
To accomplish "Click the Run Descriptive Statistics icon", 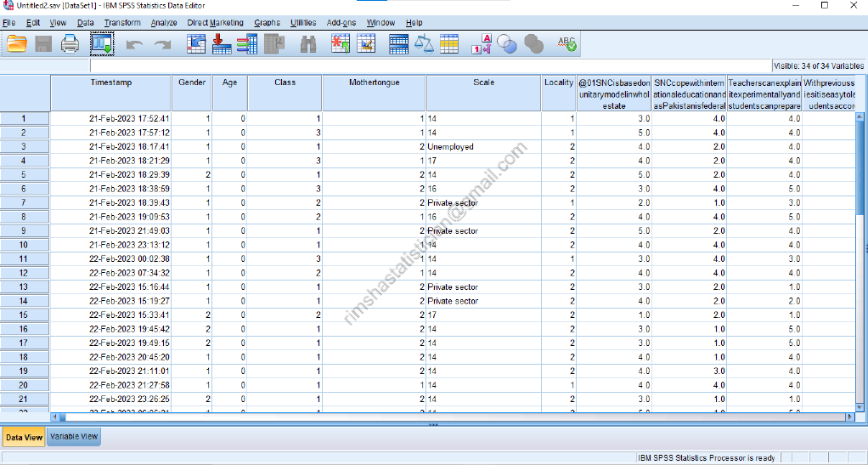I will [x=274, y=44].
